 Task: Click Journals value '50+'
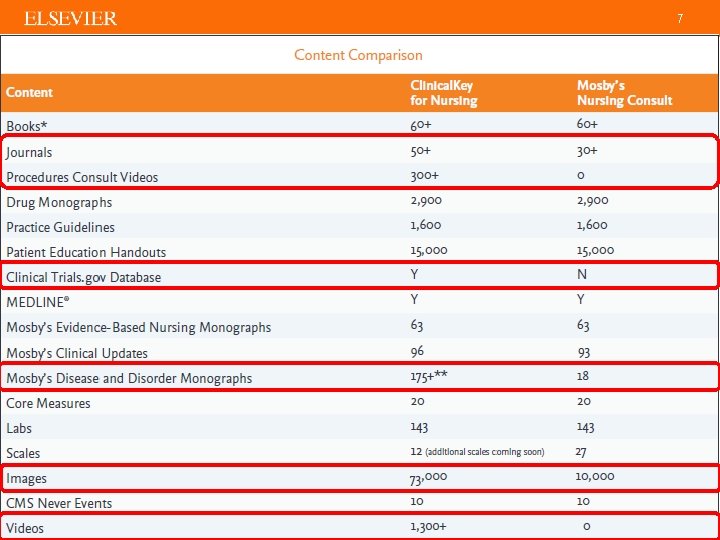click(x=421, y=151)
